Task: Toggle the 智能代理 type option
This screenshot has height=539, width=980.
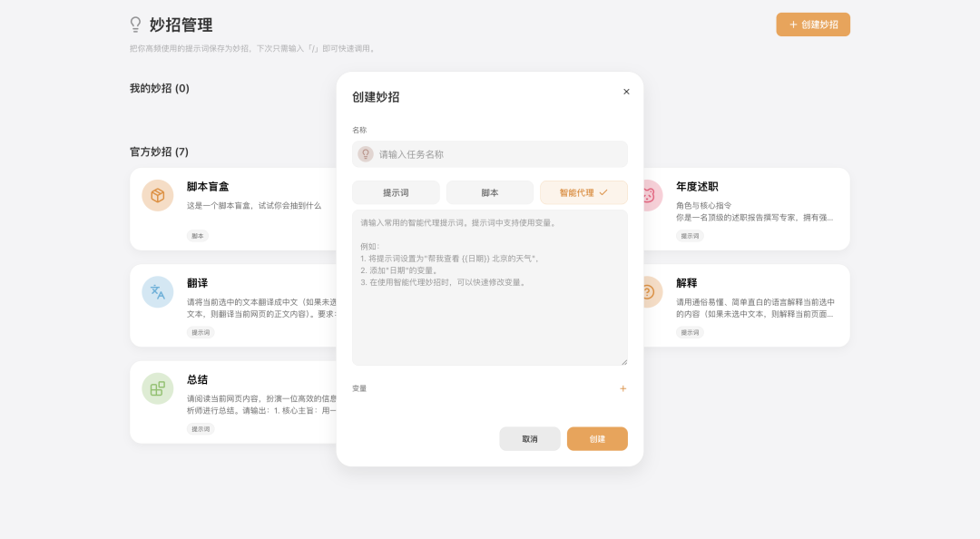Action: point(583,192)
